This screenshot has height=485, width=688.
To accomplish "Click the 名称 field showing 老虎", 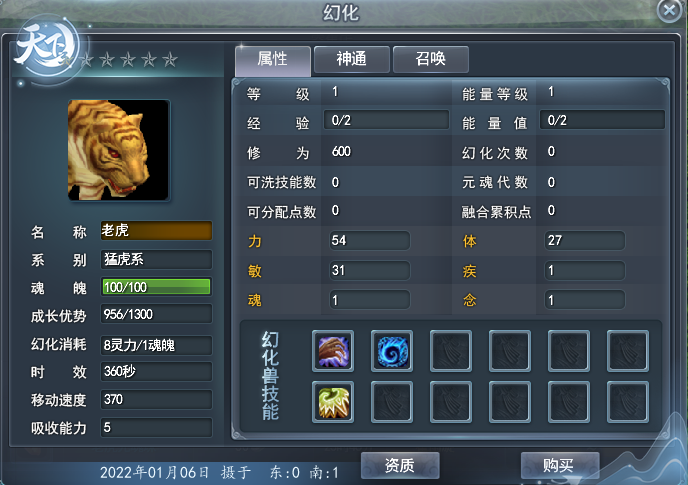I will pyautogui.click(x=156, y=230).
